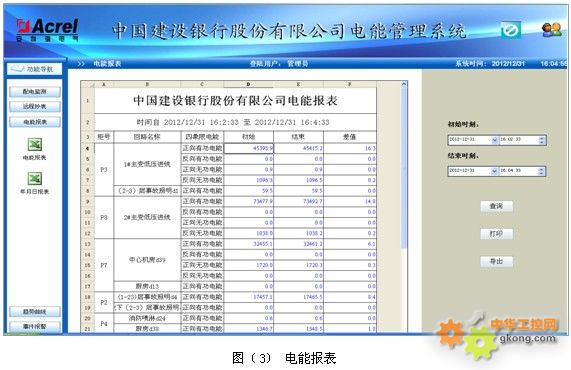Select cell with value 45398.9
Image resolution: width=571 pixels, height=370 pixels.
[249, 148]
